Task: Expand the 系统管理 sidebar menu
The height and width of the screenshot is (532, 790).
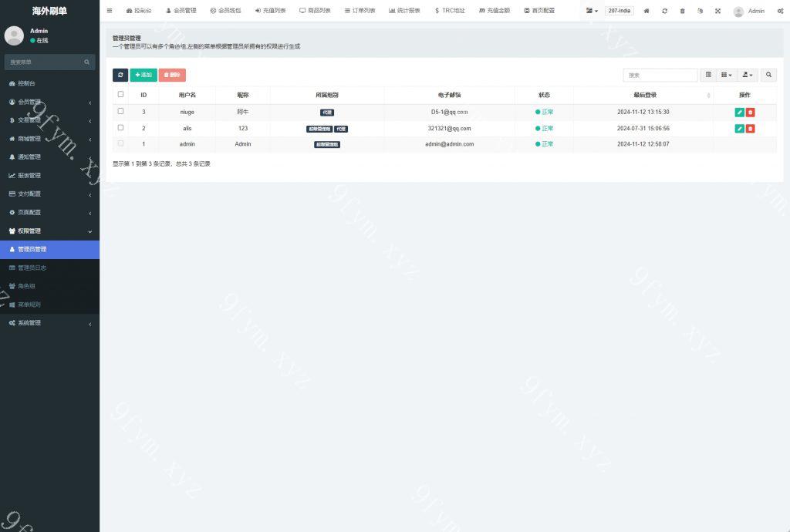Action: tap(49, 323)
